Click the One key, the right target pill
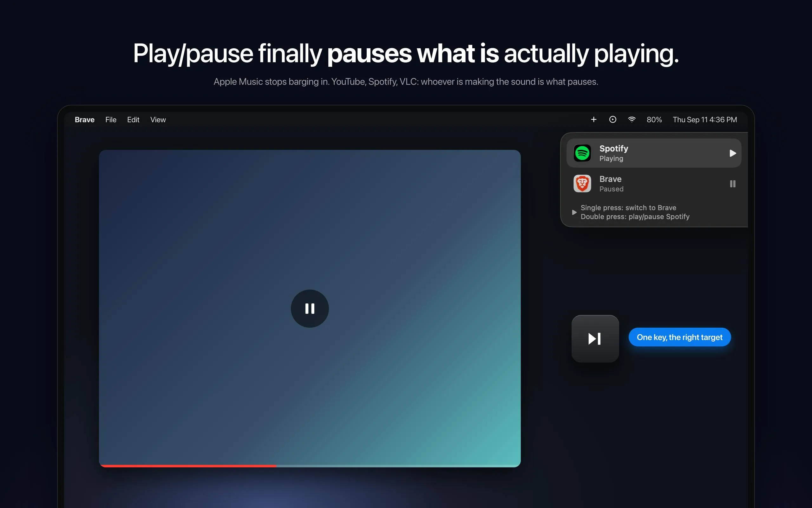This screenshot has height=508, width=812. coord(679,337)
